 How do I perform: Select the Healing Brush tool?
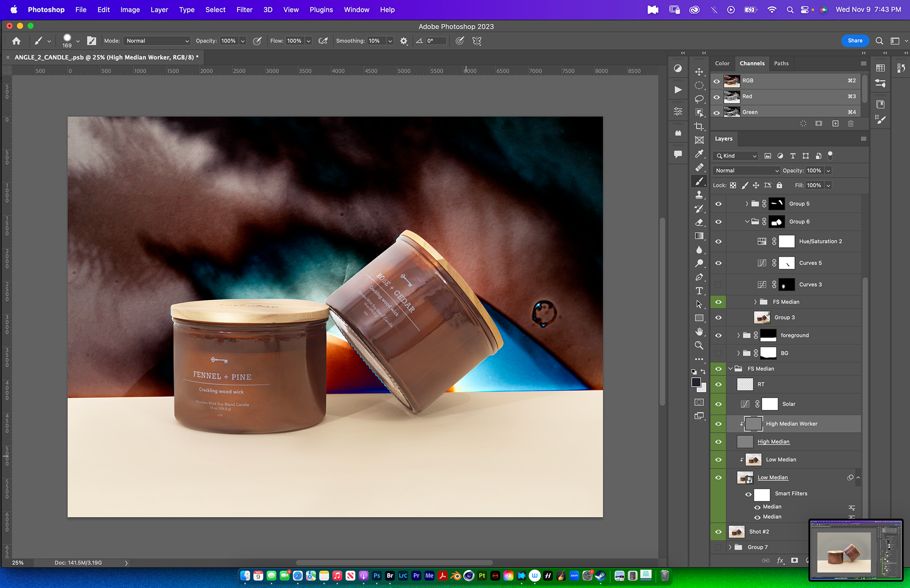click(699, 167)
